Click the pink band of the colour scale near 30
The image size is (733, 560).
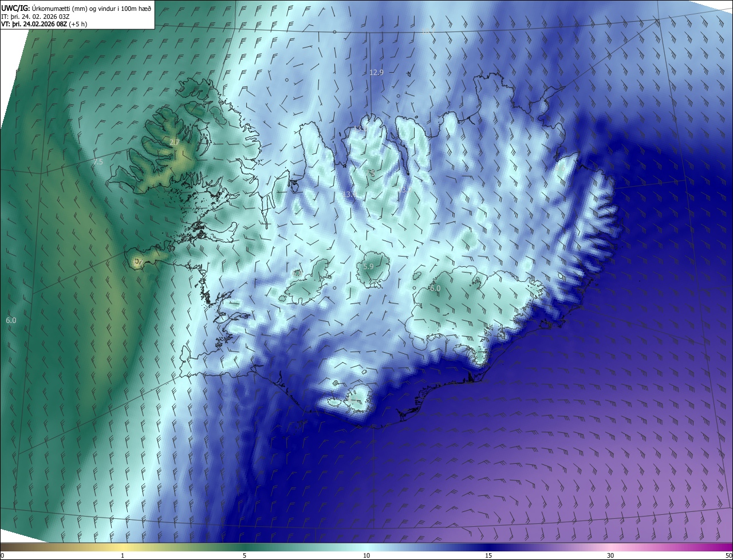click(610, 547)
